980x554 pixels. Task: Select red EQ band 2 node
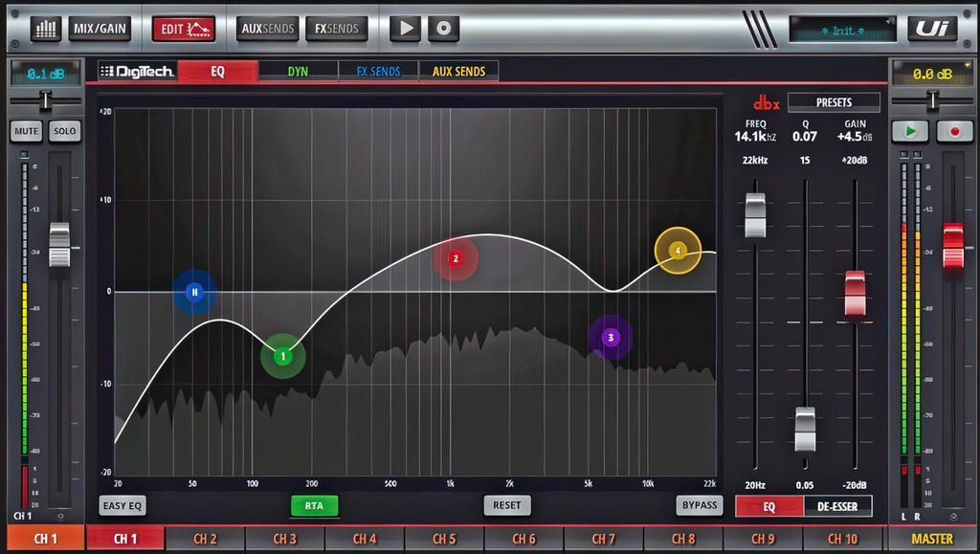(456, 258)
